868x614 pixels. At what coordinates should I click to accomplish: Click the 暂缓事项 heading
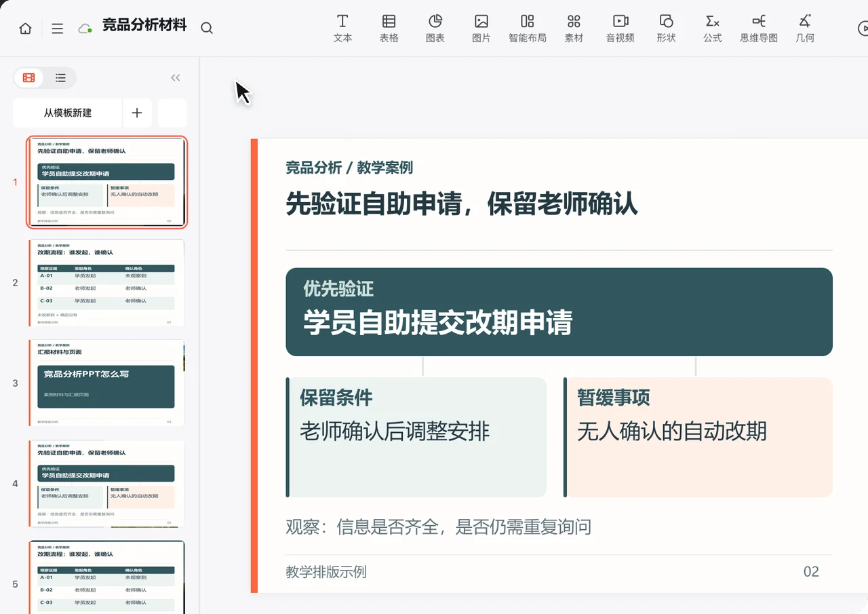tap(614, 398)
